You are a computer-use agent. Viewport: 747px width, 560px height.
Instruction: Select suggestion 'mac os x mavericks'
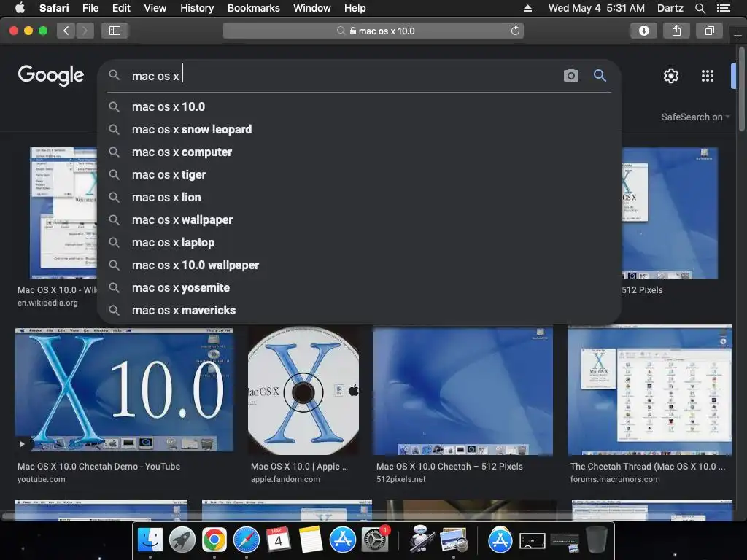[359, 311]
